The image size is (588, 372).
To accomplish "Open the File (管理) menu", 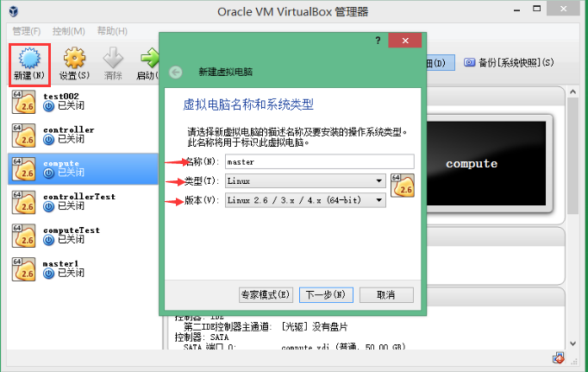I will [26, 31].
